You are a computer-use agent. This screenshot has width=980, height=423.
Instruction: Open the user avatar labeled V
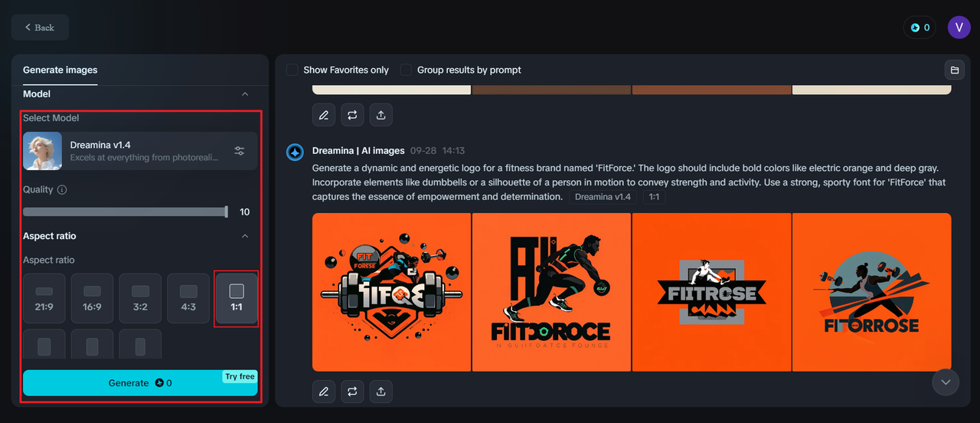[959, 28]
